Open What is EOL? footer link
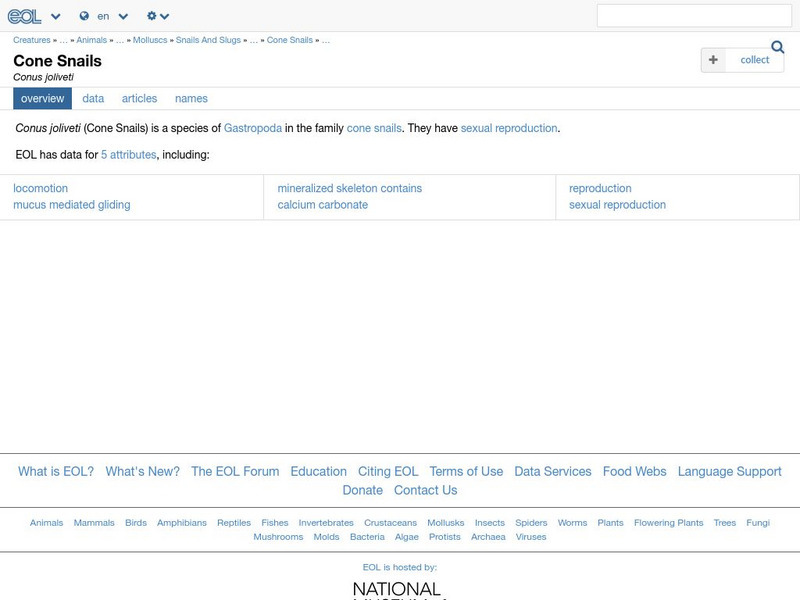The width and height of the screenshot is (800, 600). pos(56,471)
